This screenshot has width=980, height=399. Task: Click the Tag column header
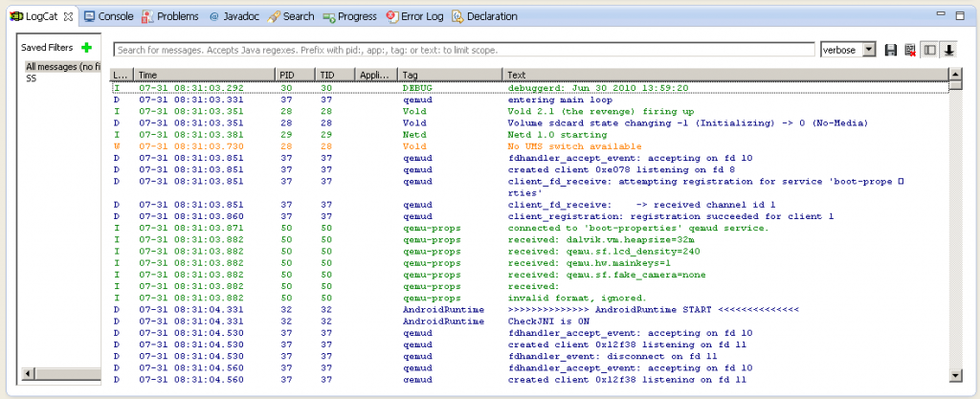pos(450,74)
